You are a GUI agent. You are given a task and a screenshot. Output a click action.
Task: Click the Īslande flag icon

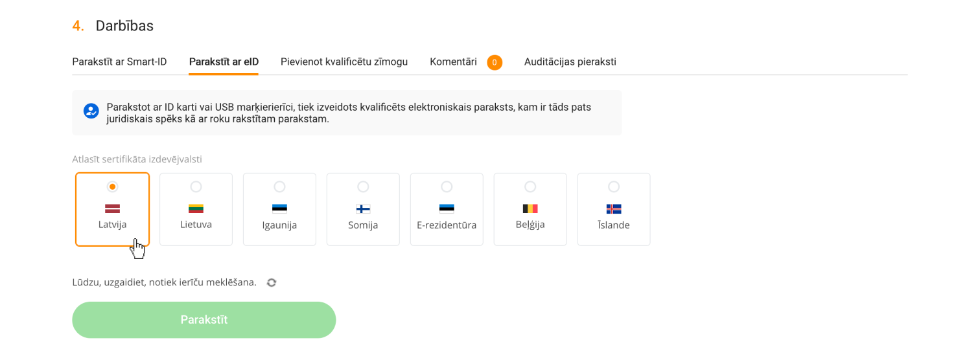tap(614, 208)
